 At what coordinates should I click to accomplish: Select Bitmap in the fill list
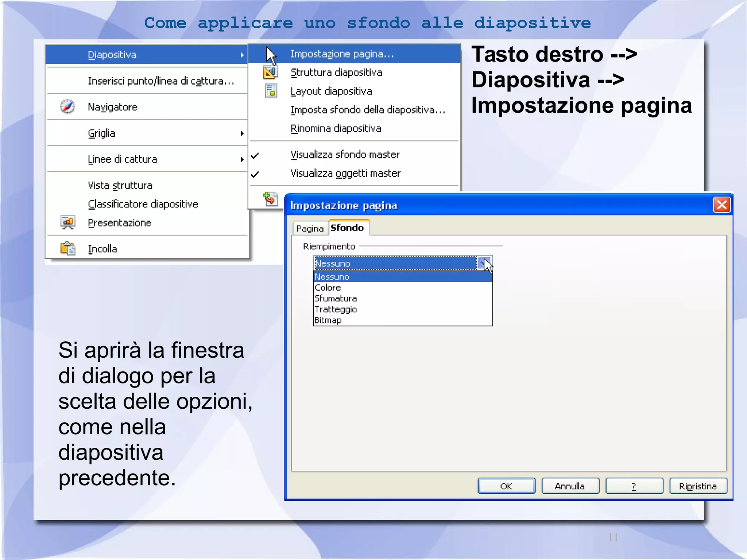click(403, 320)
